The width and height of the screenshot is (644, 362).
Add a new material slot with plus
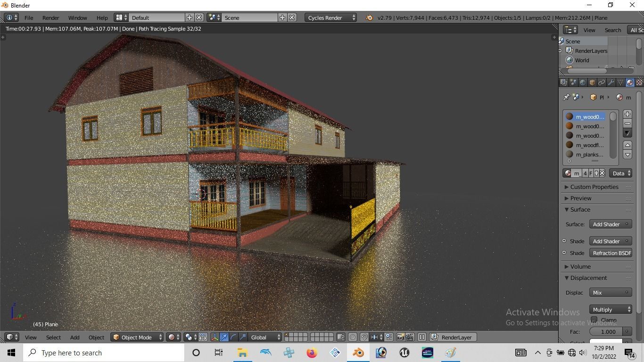(x=627, y=114)
